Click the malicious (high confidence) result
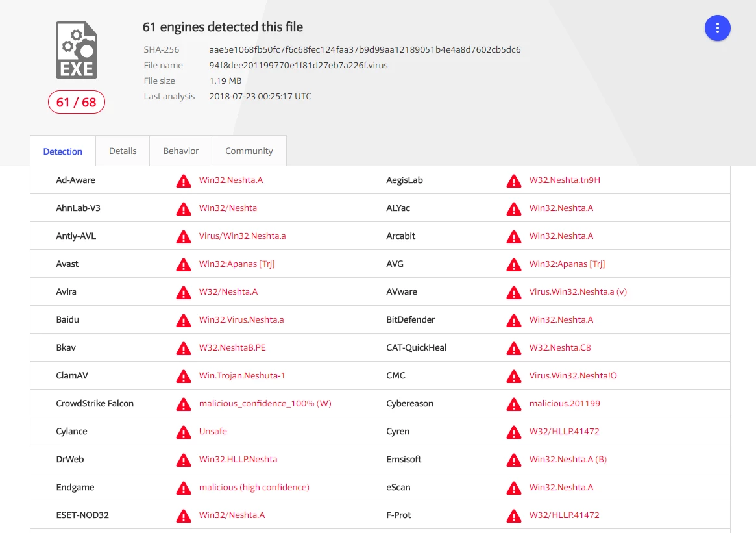The height and width of the screenshot is (533, 756). (x=254, y=487)
